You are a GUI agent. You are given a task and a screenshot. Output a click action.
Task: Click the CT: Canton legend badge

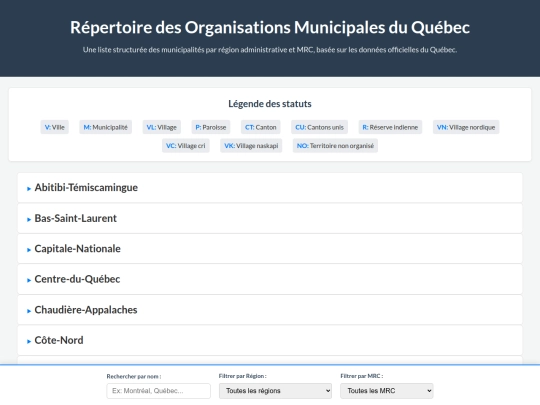(x=261, y=127)
